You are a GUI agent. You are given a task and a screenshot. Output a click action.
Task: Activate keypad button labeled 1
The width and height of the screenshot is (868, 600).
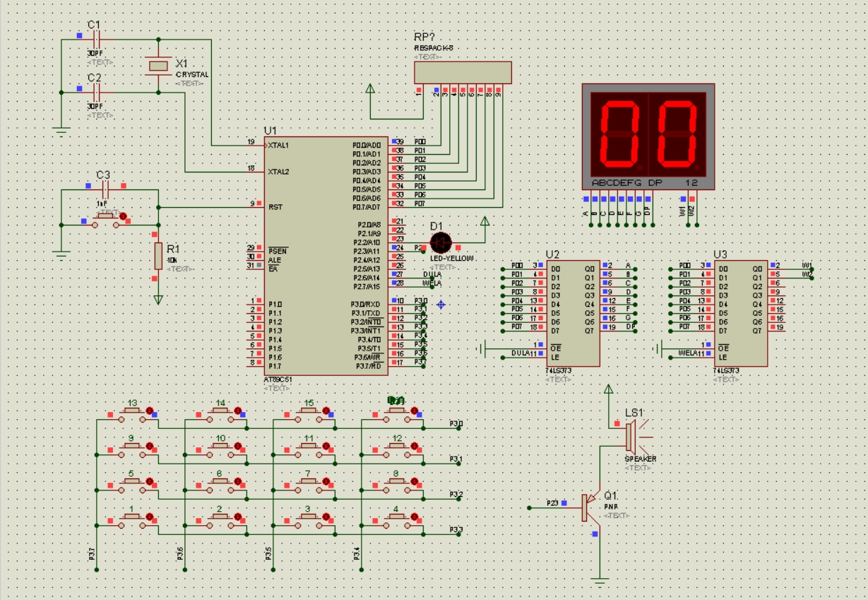132,521
